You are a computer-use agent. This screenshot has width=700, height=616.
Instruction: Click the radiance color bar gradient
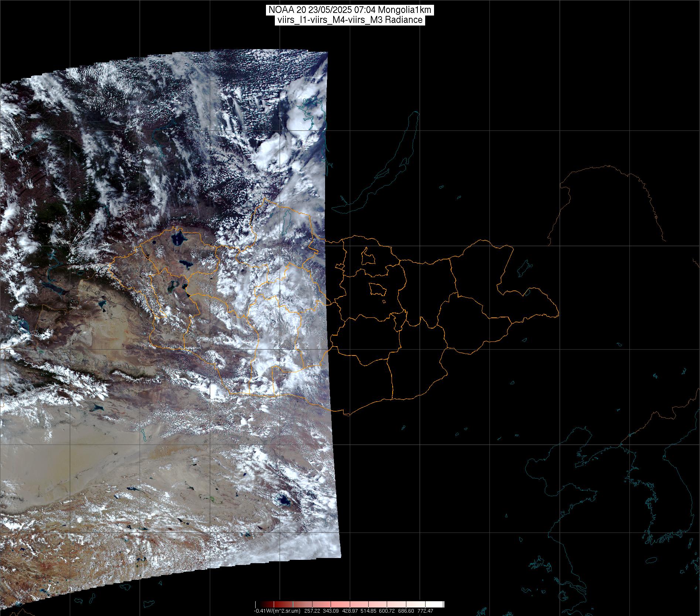[350, 605]
